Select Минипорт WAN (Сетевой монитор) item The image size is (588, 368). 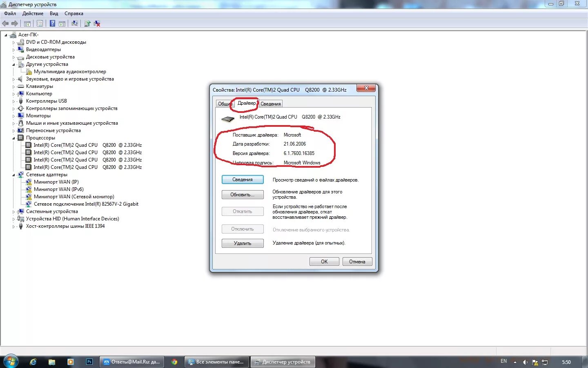pyautogui.click(x=74, y=197)
